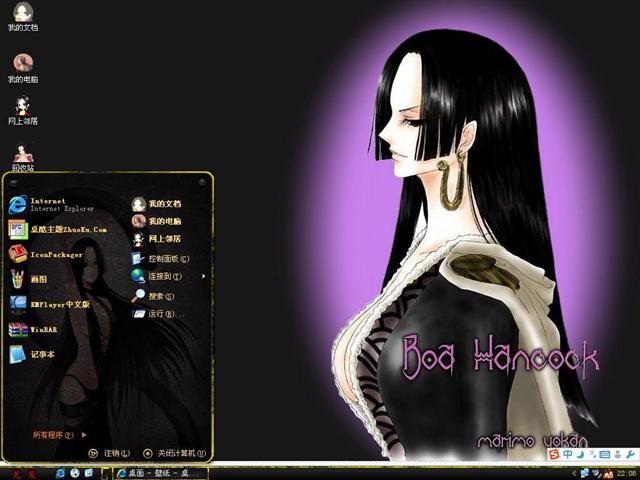Open 搜索(S) search entry
640x480 pixels.
[153, 296]
